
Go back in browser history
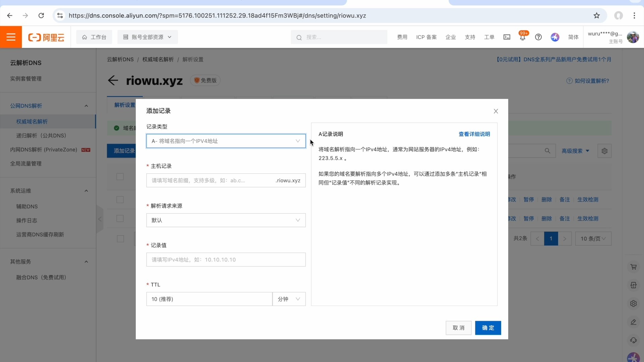tap(10, 15)
